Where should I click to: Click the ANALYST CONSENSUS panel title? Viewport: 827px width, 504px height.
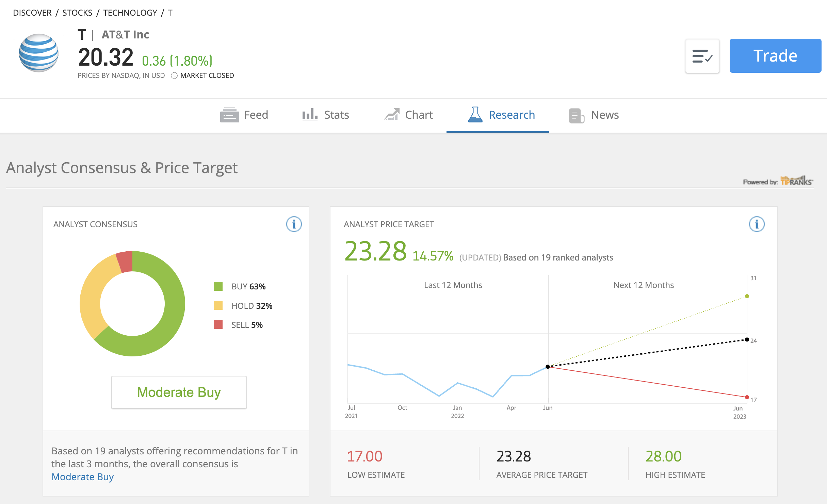95,224
